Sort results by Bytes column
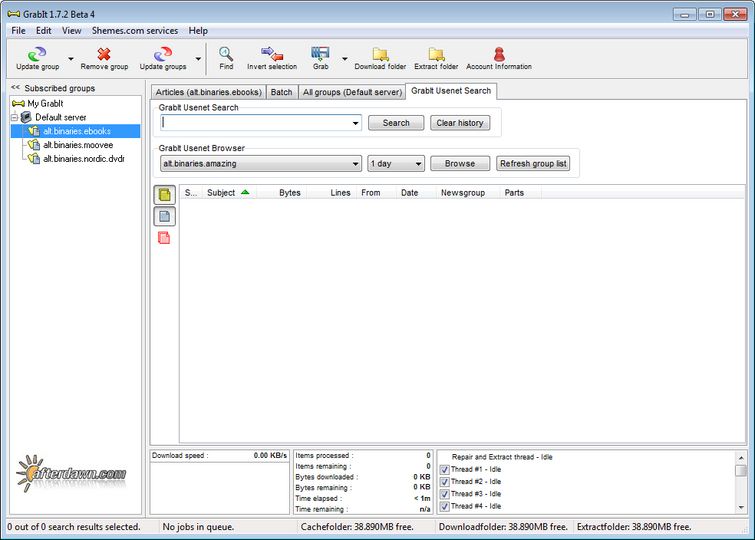 point(282,193)
